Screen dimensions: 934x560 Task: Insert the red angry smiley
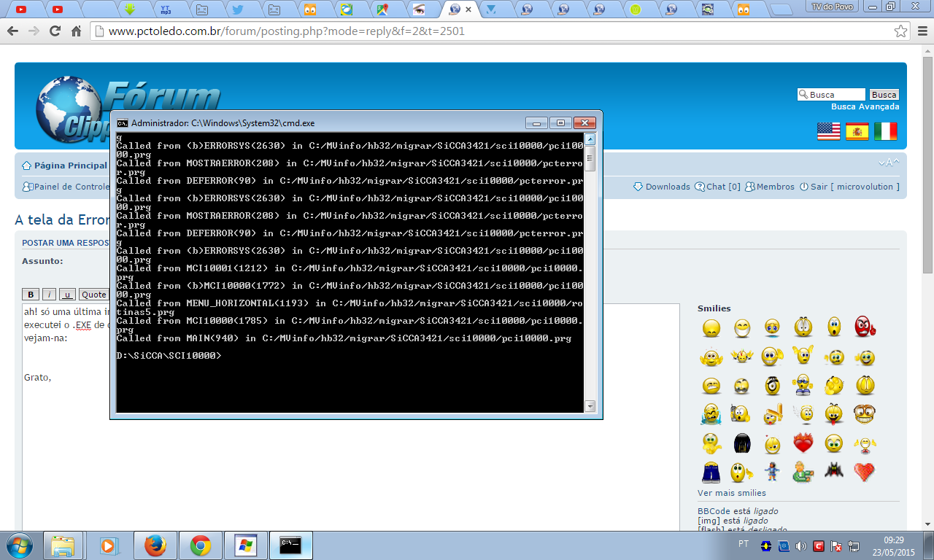[865, 327]
